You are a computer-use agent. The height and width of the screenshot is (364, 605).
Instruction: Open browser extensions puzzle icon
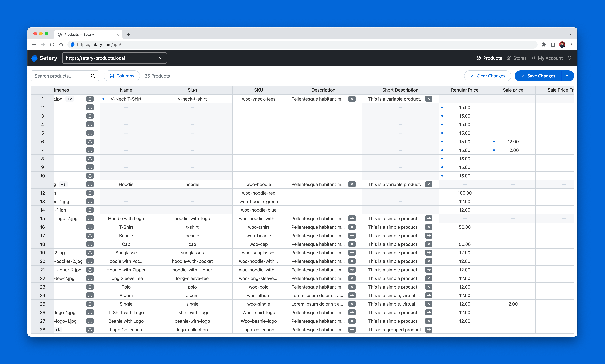[544, 45]
